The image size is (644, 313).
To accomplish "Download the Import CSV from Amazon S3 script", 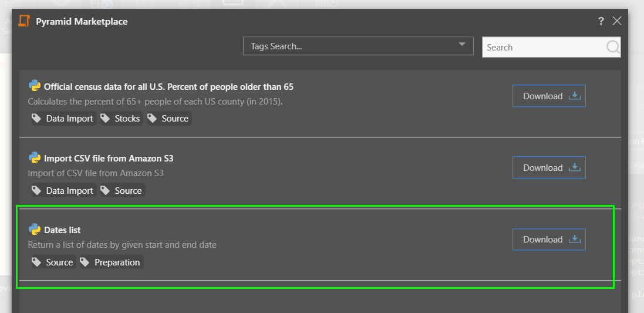I will 549,168.
